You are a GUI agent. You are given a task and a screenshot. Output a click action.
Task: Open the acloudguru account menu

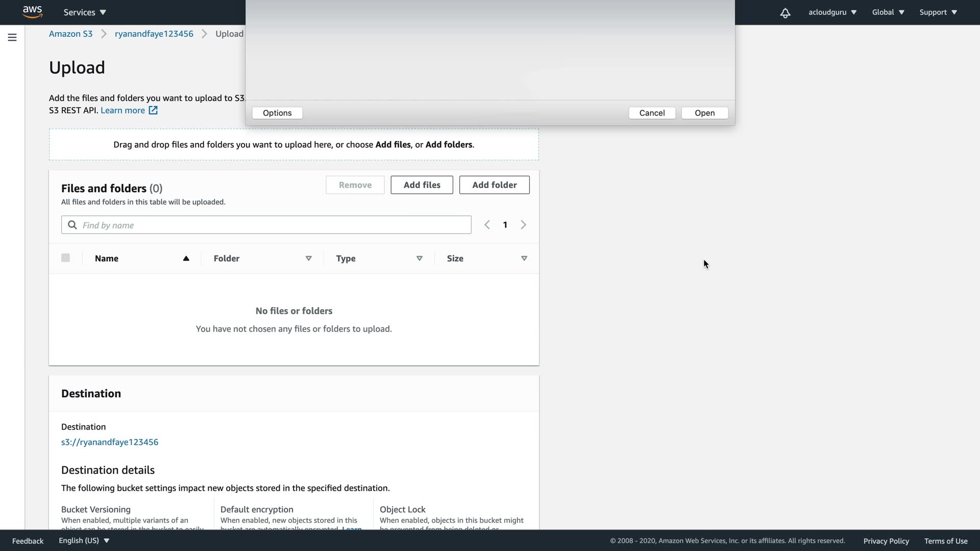point(832,12)
